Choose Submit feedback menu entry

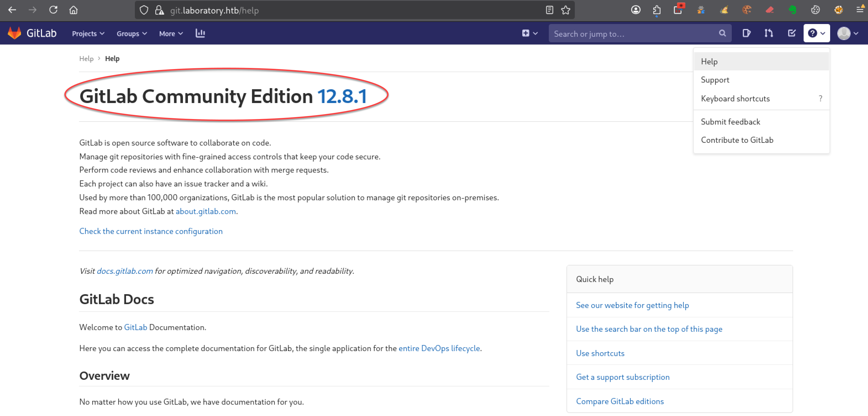(761, 122)
